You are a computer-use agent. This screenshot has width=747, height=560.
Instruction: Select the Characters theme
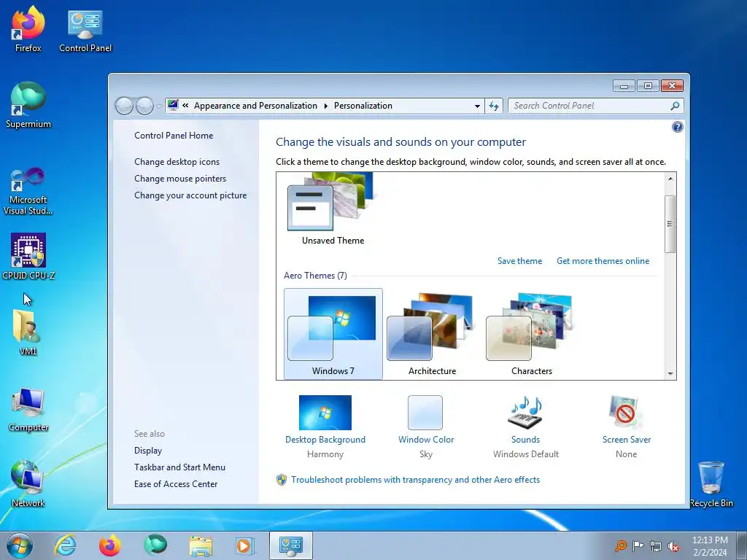(532, 334)
